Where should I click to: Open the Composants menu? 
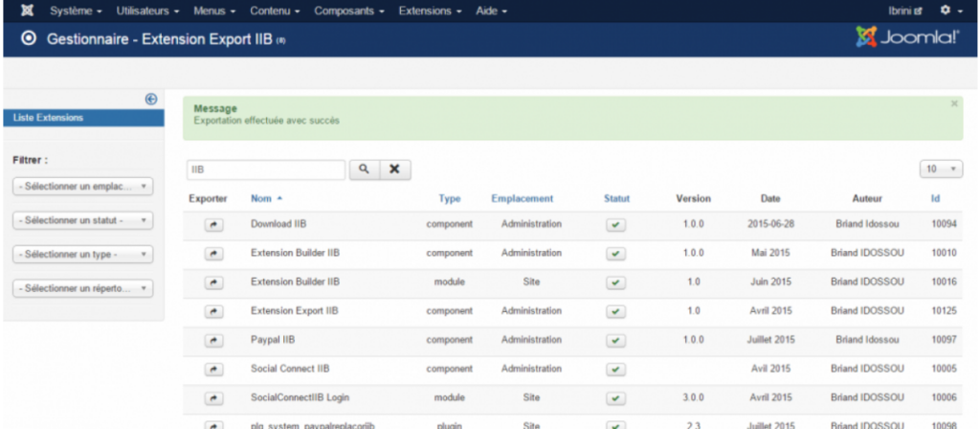[x=349, y=11]
